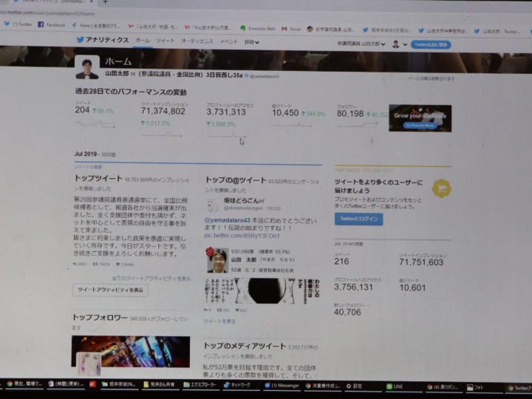
Task: Click the Grow your audience banner
Action: point(420,118)
